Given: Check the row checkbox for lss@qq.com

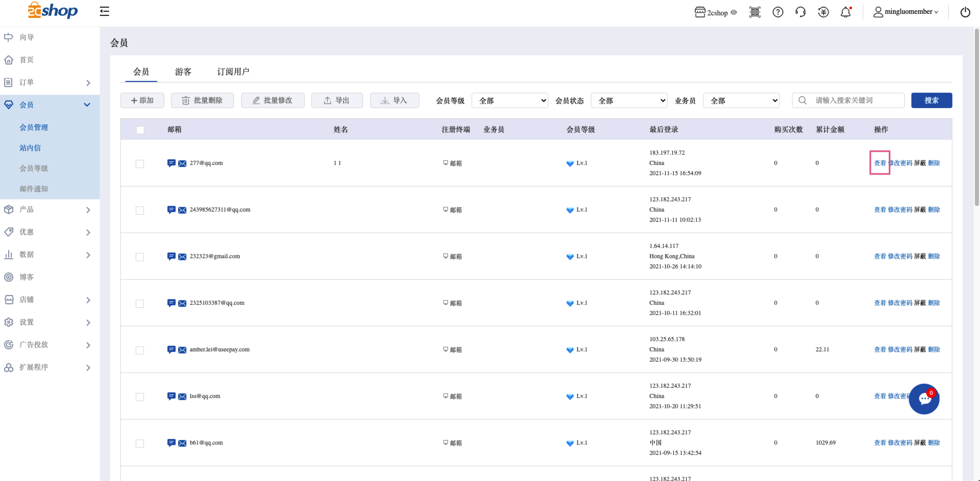Looking at the screenshot, I should [x=140, y=397].
